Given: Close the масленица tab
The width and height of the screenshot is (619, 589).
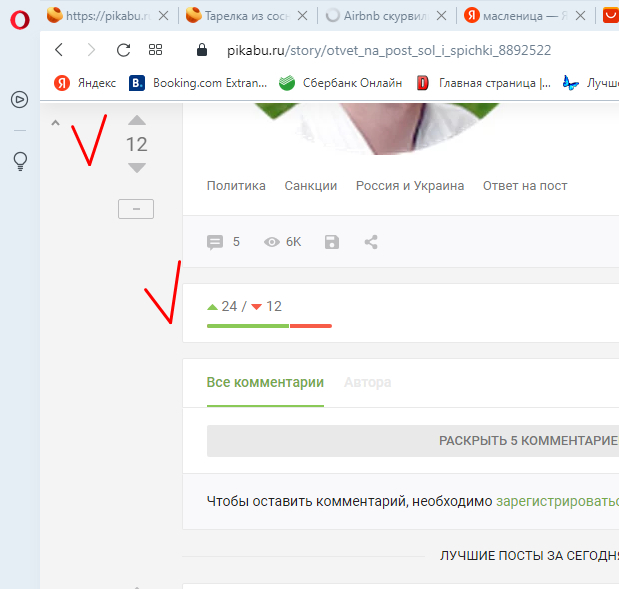Looking at the screenshot, I should [x=580, y=16].
